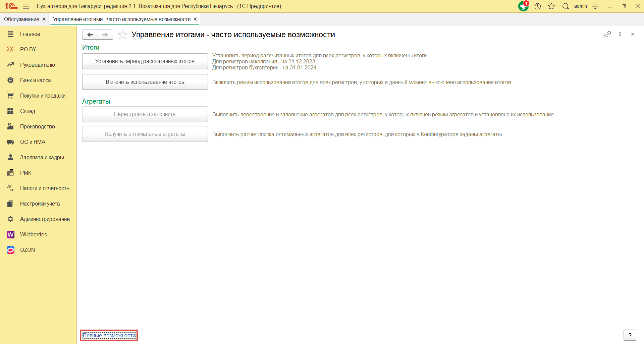The height and width of the screenshot is (344, 644).
Task: Click the 1C logo icon
Action: (x=11, y=6)
